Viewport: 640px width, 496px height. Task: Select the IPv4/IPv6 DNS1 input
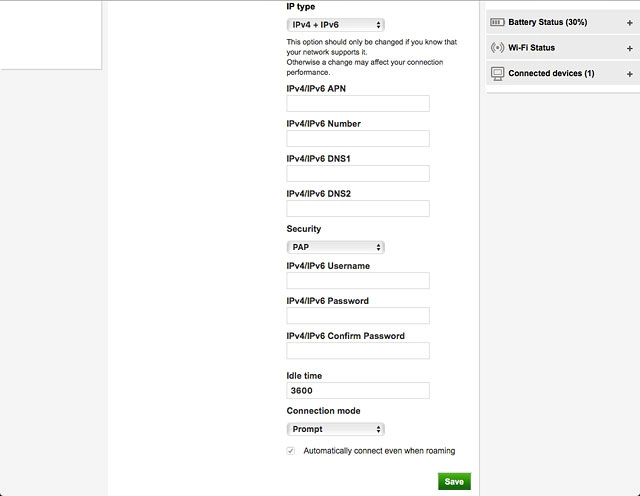coord(358,174)
